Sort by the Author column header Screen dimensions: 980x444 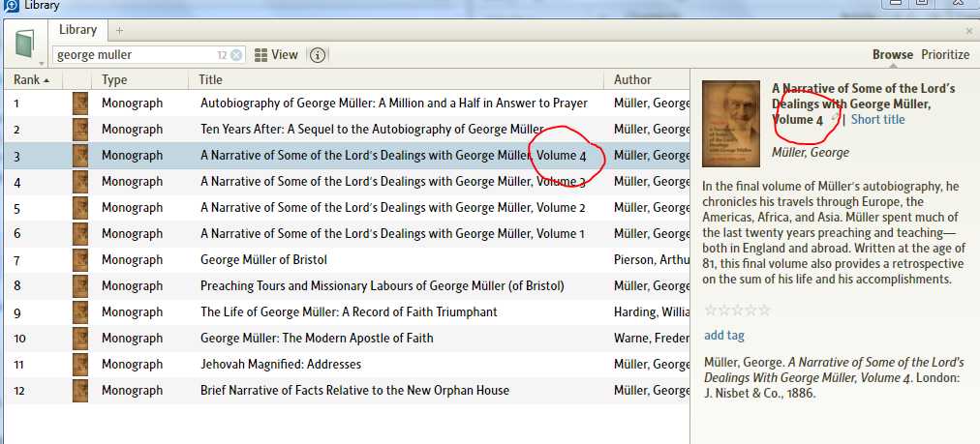click(x=648, y=79)
